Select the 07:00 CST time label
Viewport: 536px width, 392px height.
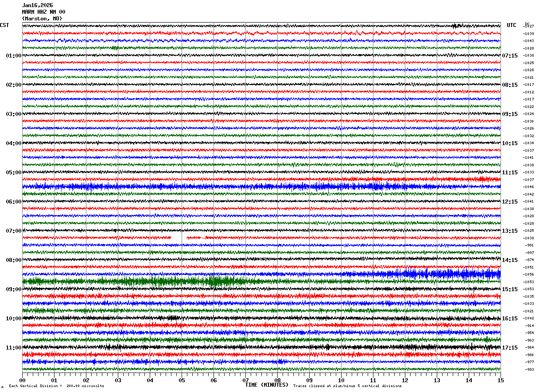[14, 231]
